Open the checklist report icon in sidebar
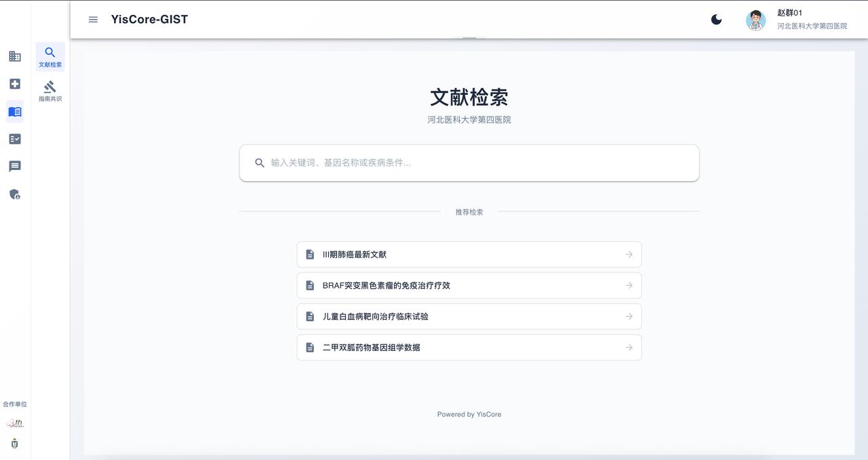 tap(15, 139)
